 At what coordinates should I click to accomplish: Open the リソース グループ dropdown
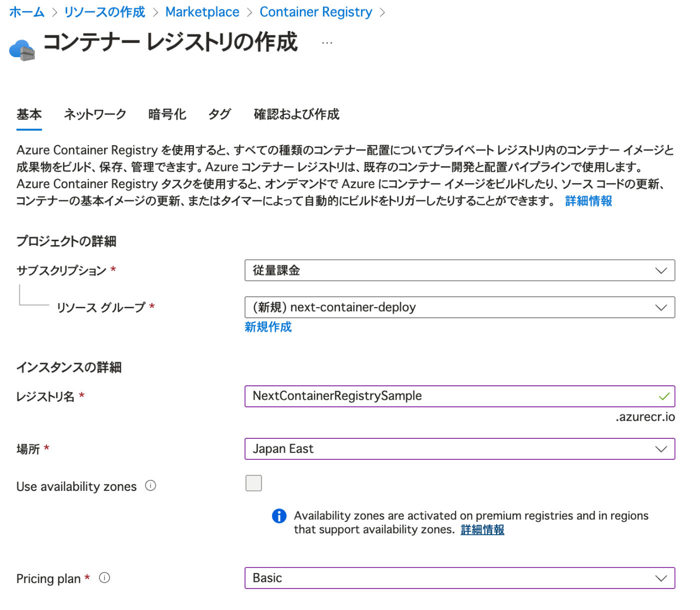click(459, 307)
